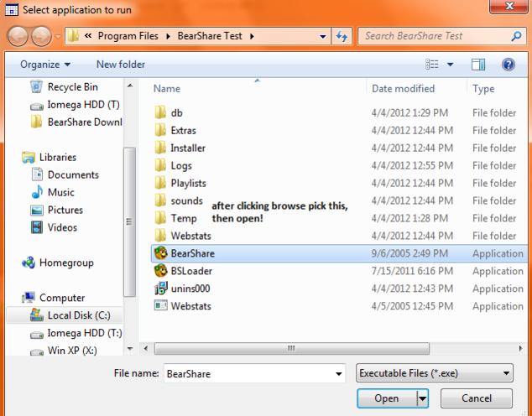Viewport: 532px width, 416px height.
Task: Open the Playlists folder icon
Action: 160,183
